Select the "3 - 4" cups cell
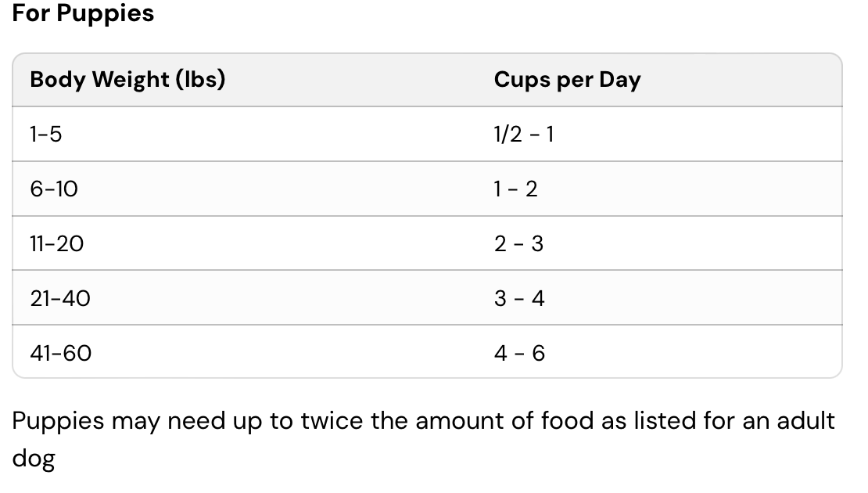 coord(518,299)
